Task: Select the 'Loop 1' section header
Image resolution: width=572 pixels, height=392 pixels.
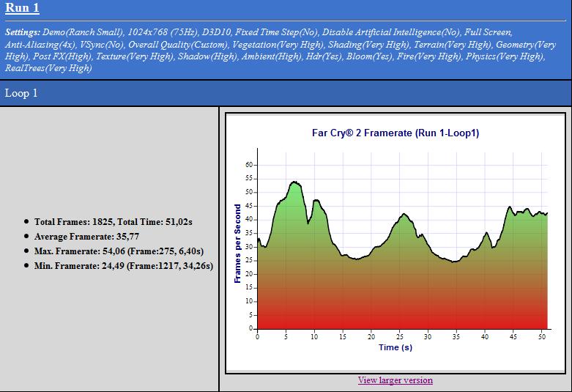Action: [x=286, y=93]
